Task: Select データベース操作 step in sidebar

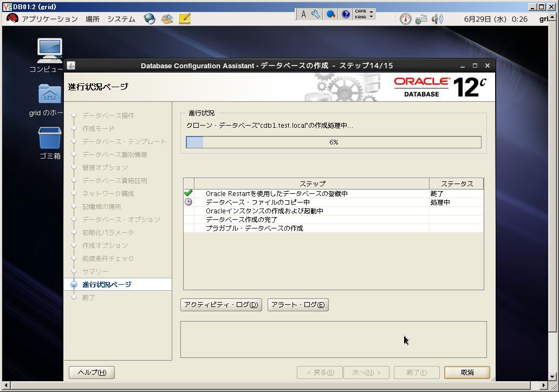Action: click(x=108, y=115)
